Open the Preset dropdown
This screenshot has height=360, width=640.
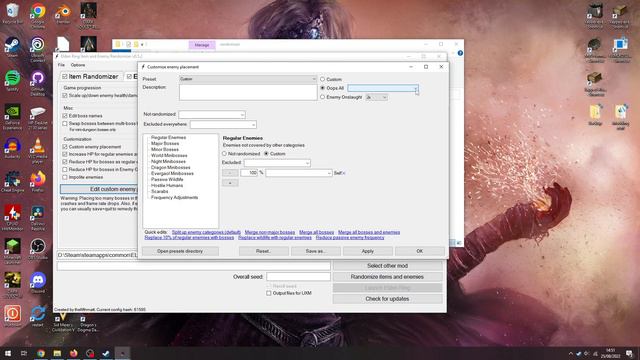[248, 79]
